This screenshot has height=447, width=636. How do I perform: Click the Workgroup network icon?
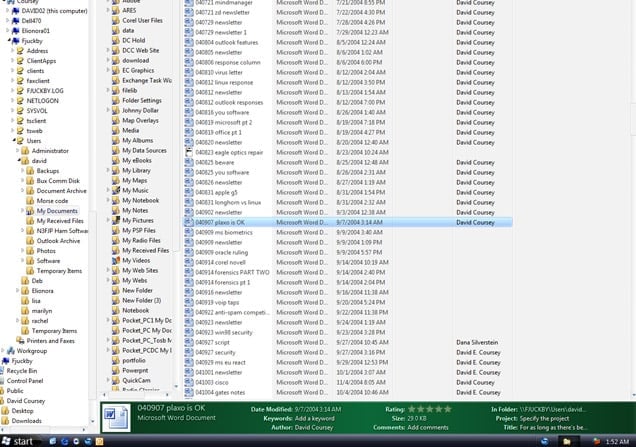pyautogui.click(x=11, y=351)
